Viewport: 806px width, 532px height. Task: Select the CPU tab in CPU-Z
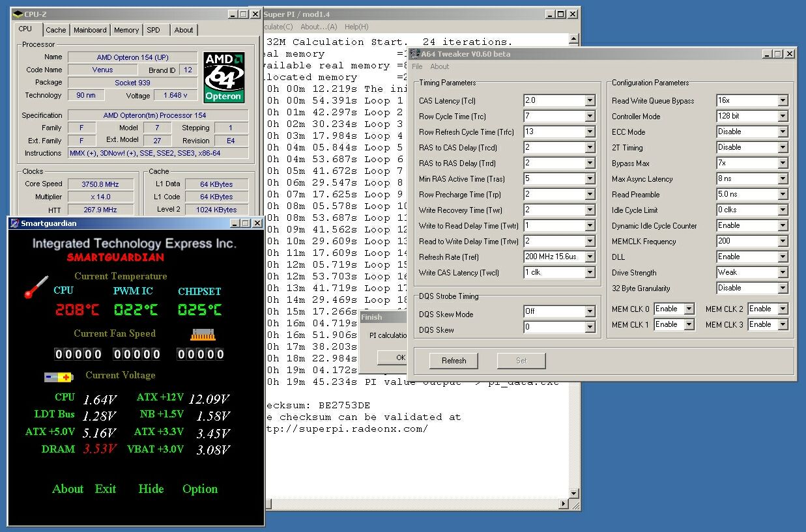[25, 29]
